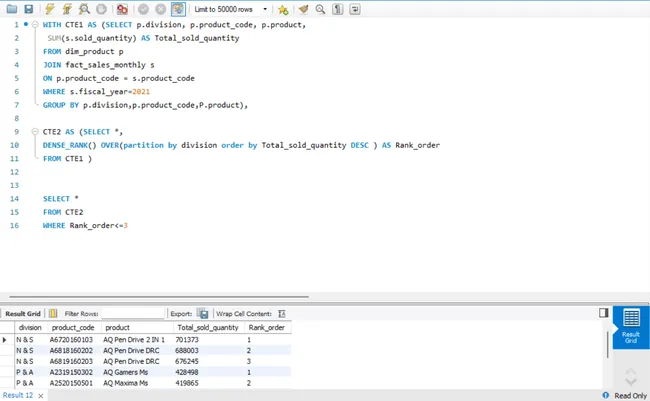Toggle the form editor icon beside Result Grid

pyautogui.click(x=53, y=314)
